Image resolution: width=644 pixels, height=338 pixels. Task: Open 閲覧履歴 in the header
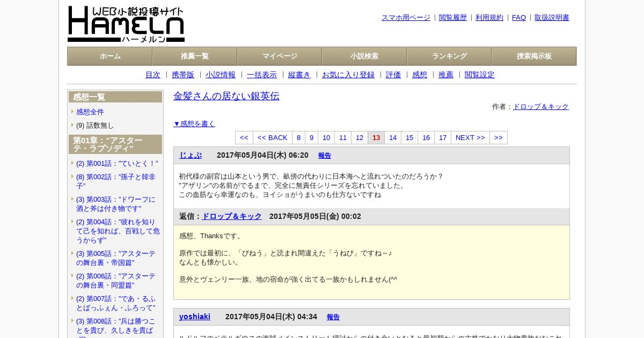(453, 18)
